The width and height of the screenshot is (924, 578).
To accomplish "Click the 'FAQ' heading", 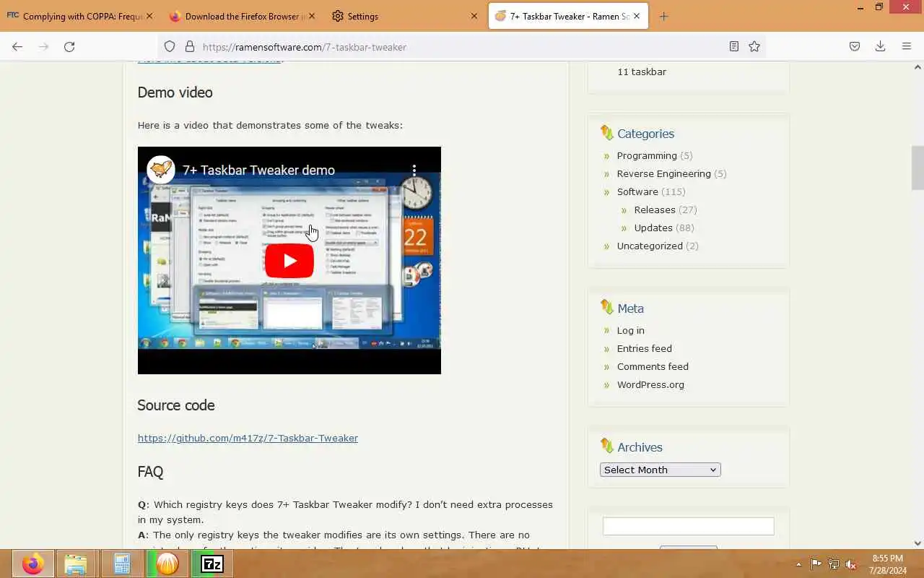I will tap(150, 472).
